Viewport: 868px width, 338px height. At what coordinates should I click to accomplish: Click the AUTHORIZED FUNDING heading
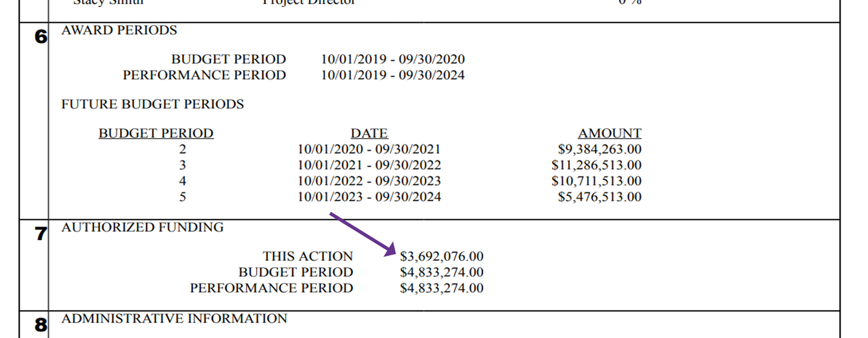click(142, 227)
